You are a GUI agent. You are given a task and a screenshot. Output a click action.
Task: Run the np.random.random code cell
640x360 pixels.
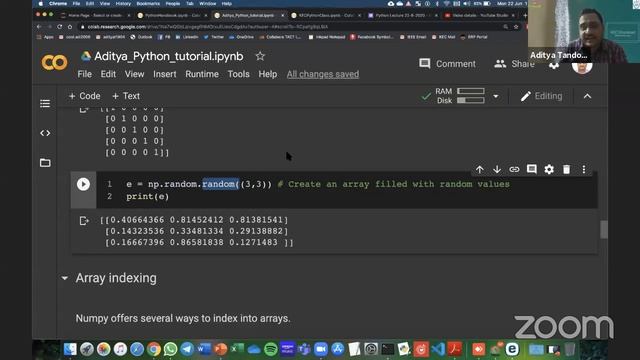(x=83, y=184)
